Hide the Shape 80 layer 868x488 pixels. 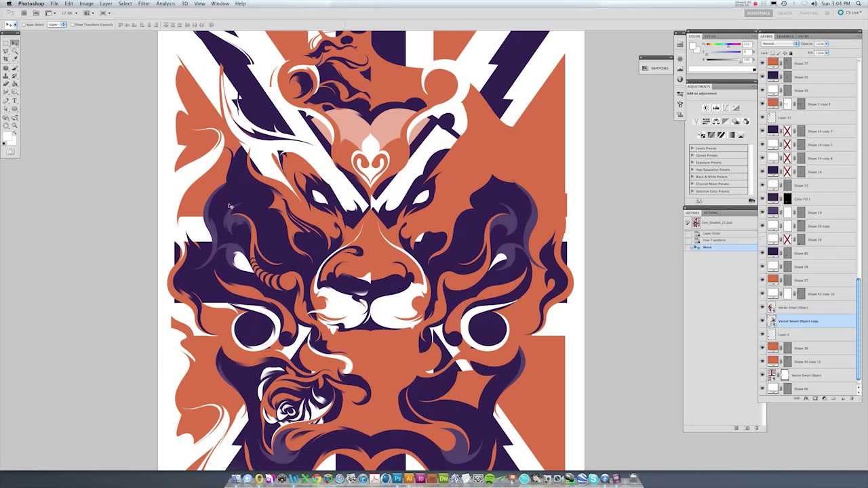click(762, 253)
